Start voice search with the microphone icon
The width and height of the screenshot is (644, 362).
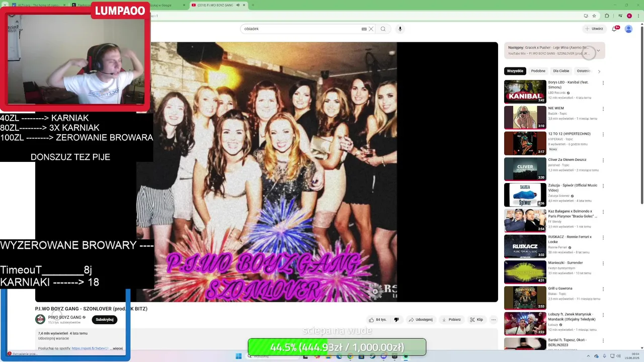[400, 29]
